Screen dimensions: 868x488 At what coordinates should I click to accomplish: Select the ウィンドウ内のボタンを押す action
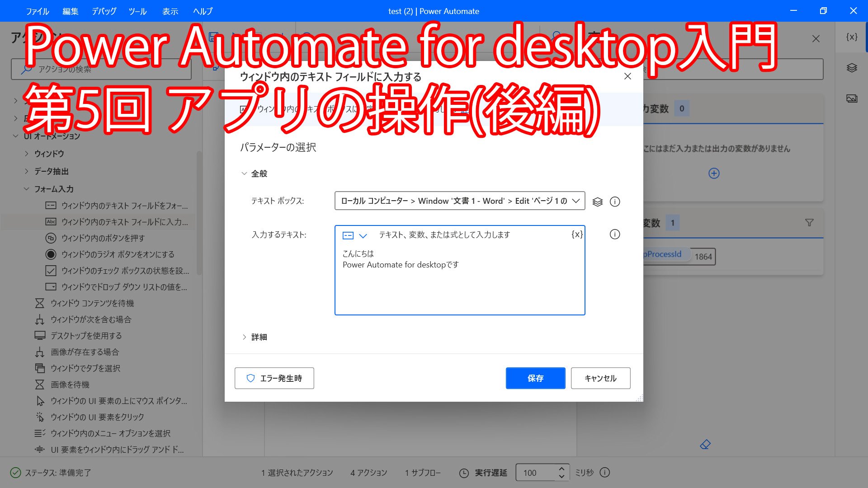pos(95,238)
